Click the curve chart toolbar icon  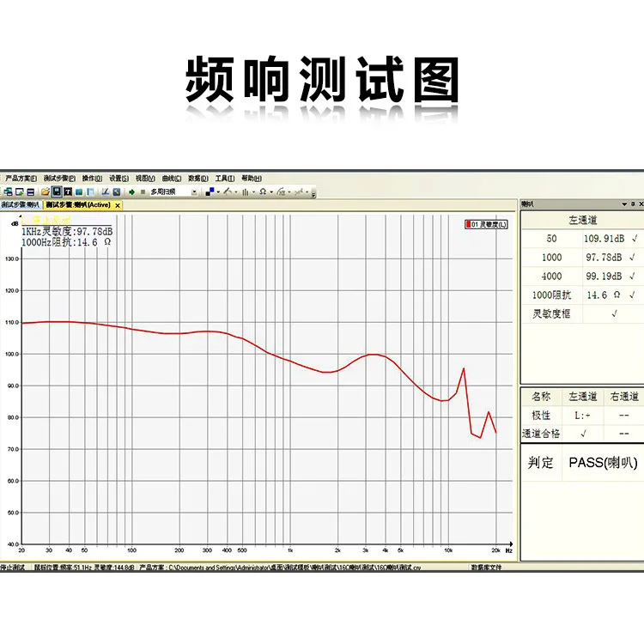click(105, 191)
